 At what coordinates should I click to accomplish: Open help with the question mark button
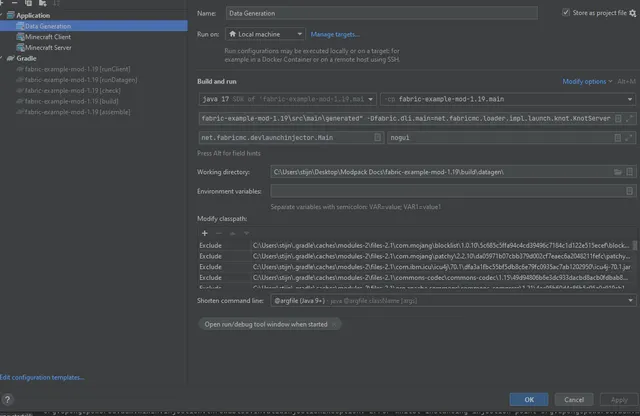point(7,399)
